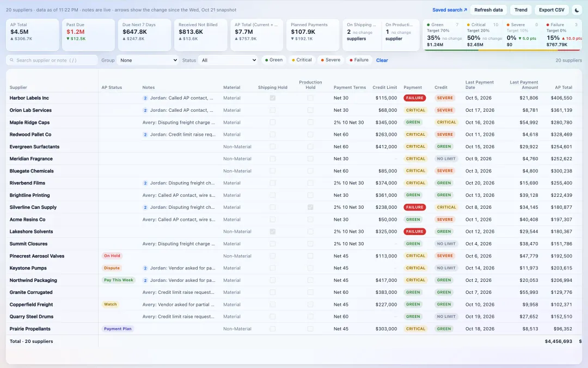Click the Refresh data button
Screen dimensions: 588x368
coord(488,10)
